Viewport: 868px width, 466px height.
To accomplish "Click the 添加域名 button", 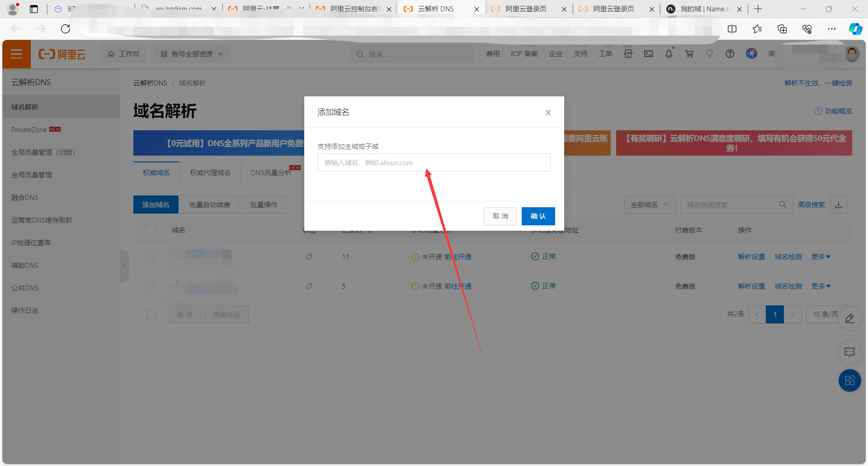I will pos(156,205).
